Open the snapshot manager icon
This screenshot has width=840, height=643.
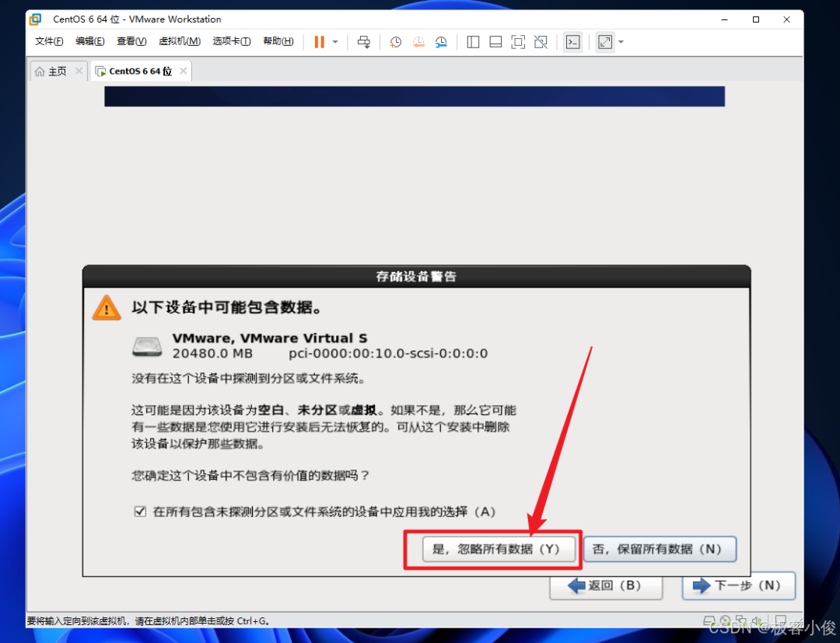click(442, 42)
